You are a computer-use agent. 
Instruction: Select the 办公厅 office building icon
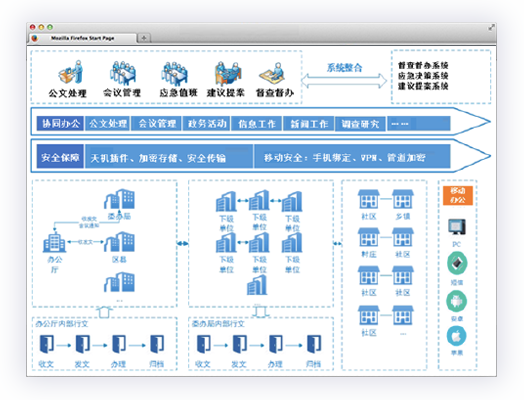[x=54, y=242]
